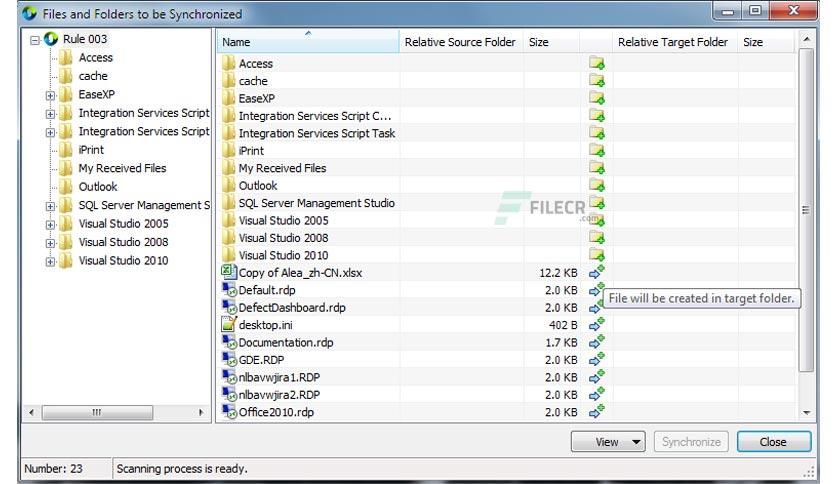Click the Synchronize button
This screenshot has height=484, width=836.
coord(692,442)
